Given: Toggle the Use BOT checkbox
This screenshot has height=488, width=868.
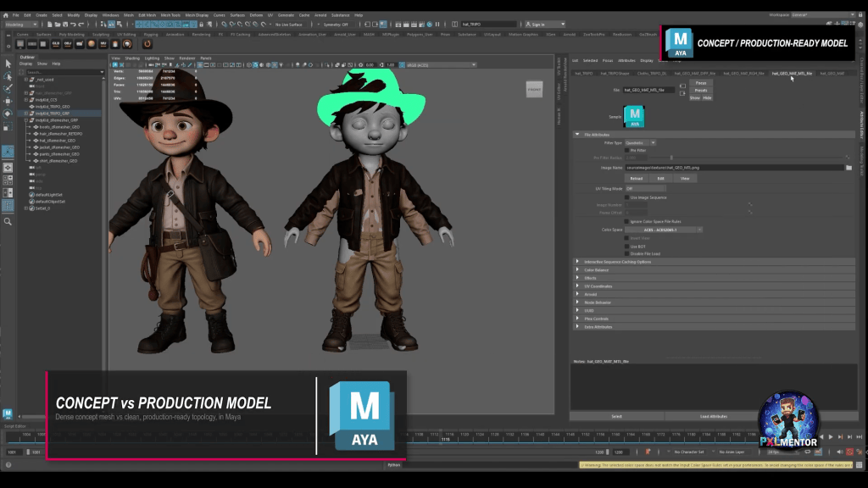Looking at the screenshot, I should coord(627,247).
